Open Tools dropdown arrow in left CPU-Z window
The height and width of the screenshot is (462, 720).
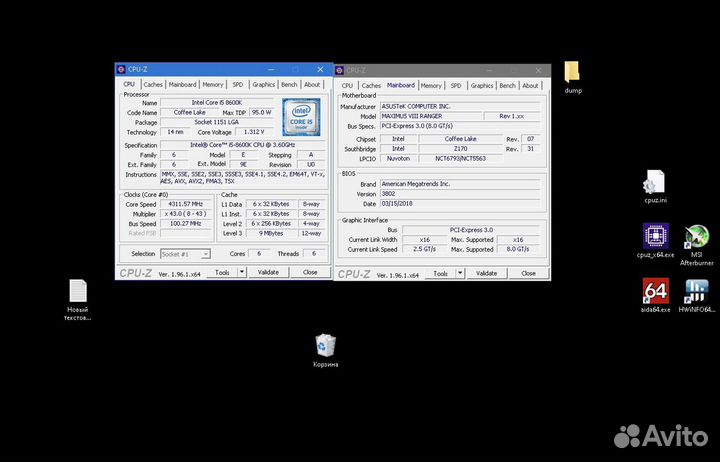tap(242, 272)
